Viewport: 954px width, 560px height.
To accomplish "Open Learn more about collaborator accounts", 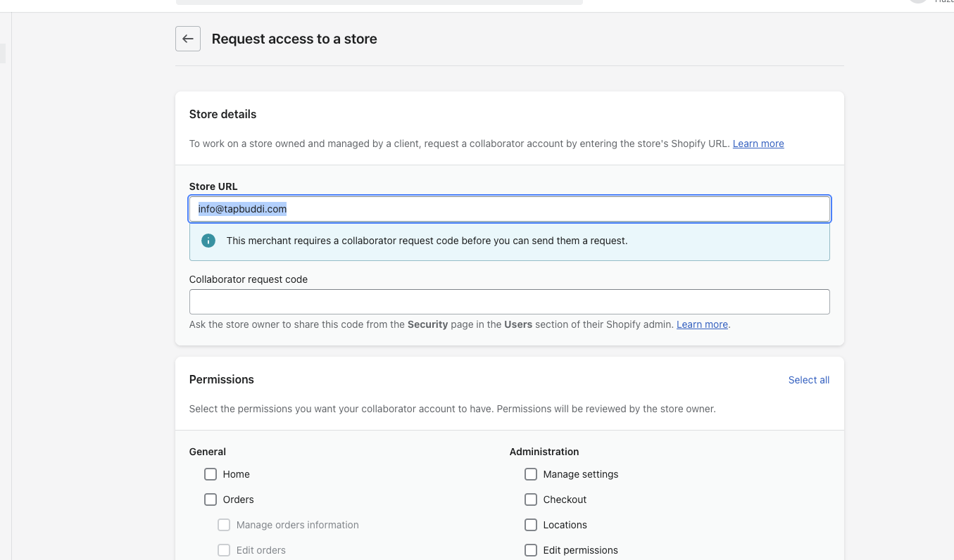I will tap(758, 144).
